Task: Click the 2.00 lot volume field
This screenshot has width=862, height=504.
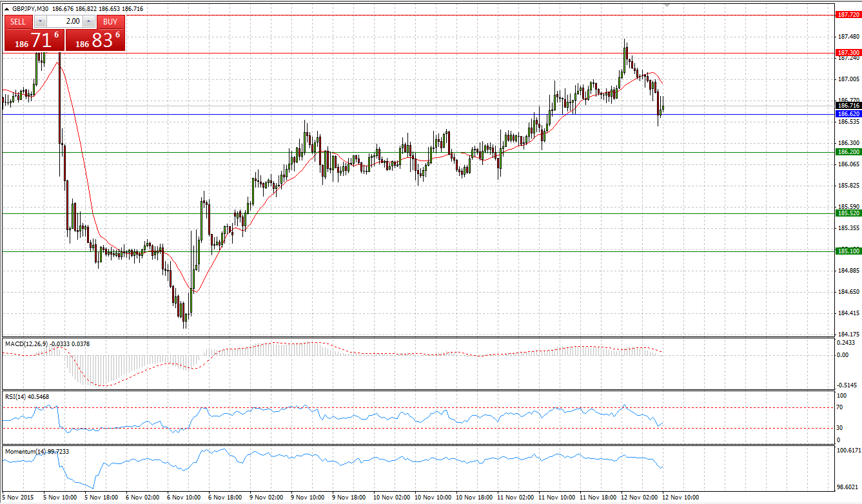Action: (x=64, y=21)
